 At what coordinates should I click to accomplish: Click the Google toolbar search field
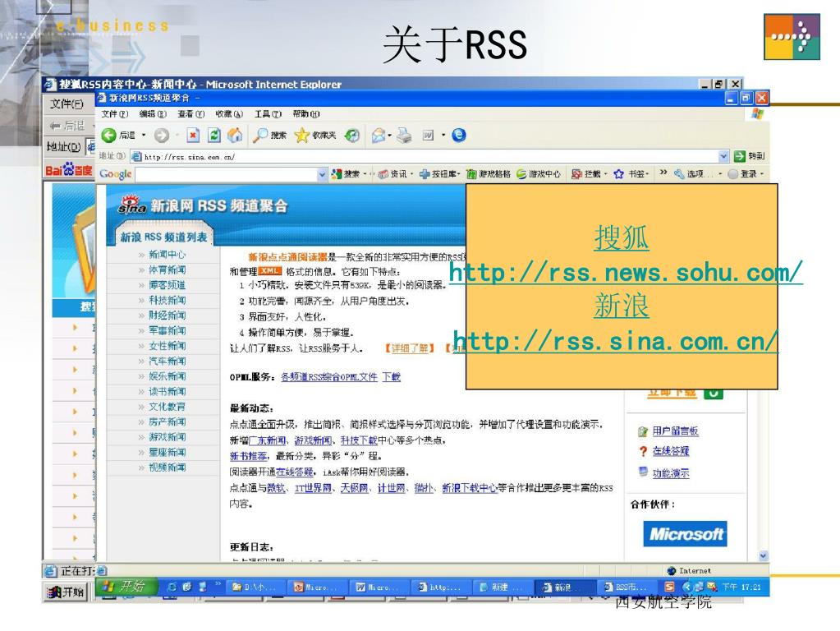tap(226, 174)
